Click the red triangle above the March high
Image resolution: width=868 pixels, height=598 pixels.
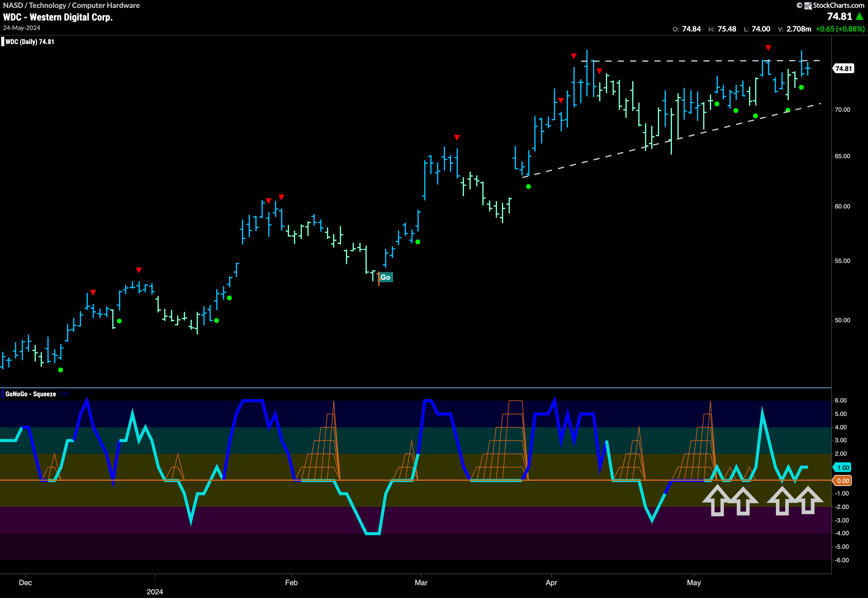tap(457, 137)
